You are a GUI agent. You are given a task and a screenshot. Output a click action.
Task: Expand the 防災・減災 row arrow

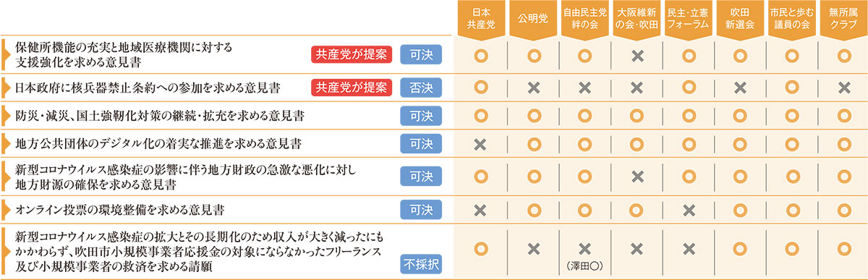coord(8,116)
